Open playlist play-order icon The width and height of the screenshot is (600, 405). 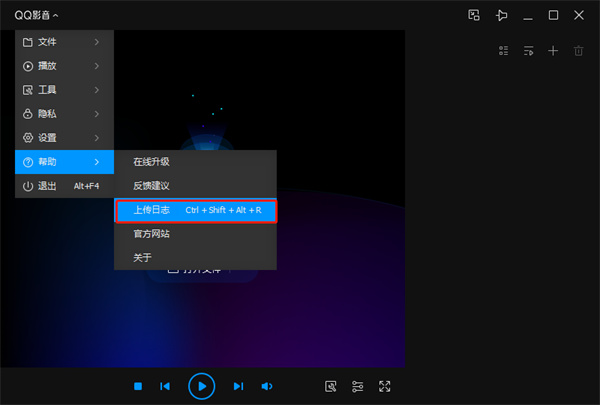[528, 51]
